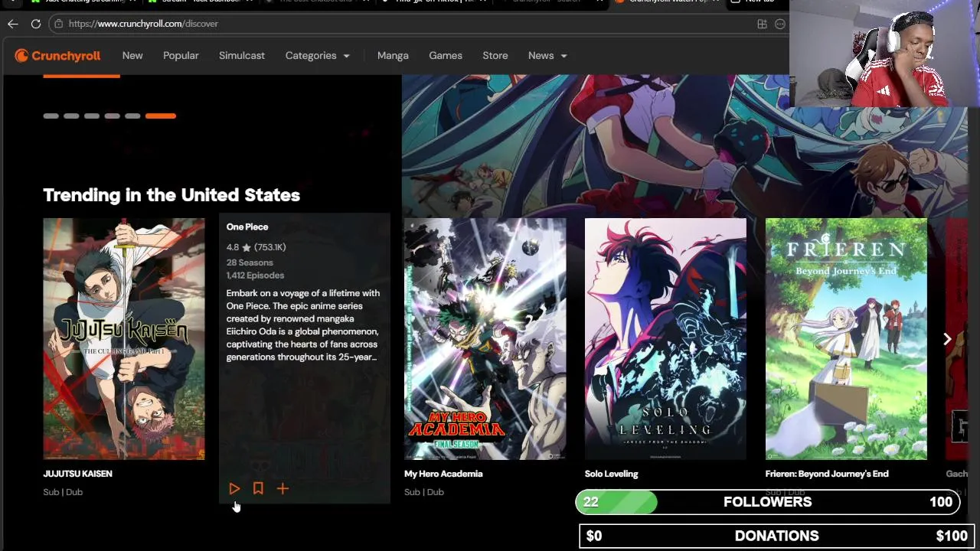This screenshot has height=551, width=980.
Task: Add One Piece to watchlist with bookmark icon
Action: click(258, 488)
